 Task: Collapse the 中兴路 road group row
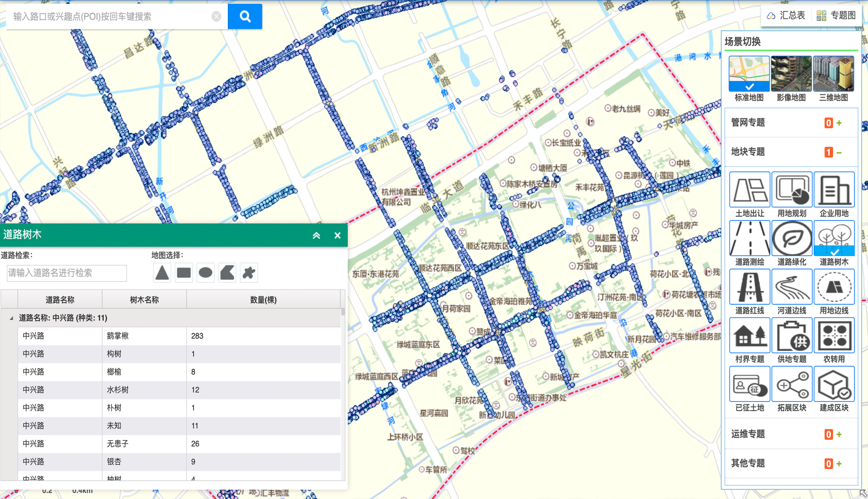tap(11, 318)
